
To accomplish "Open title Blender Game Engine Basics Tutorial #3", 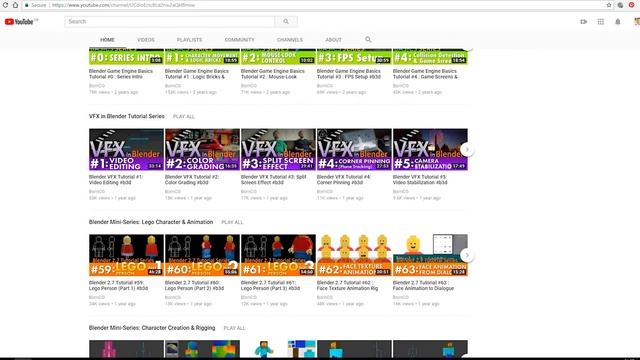I will pos(349,74).
